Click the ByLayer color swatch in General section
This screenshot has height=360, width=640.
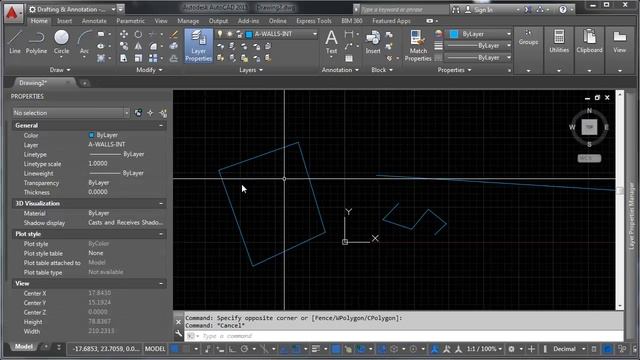tap(91, 135)
